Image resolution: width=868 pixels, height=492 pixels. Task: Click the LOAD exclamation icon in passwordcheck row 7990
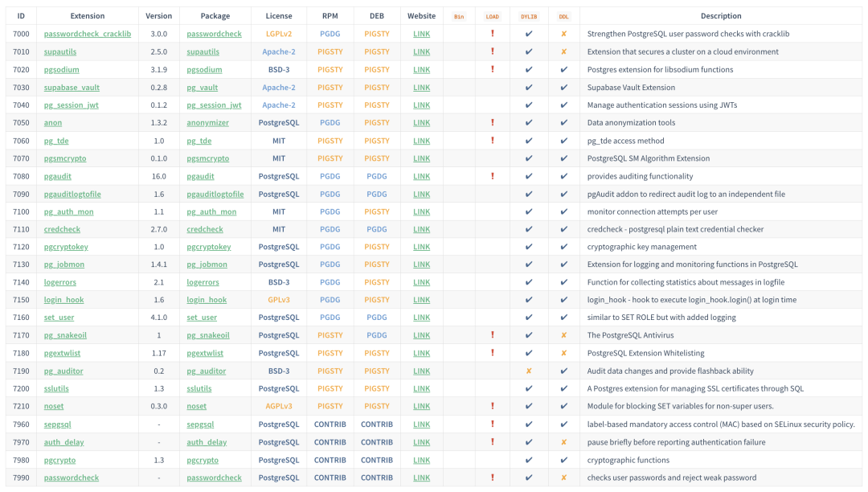(x=492, y=478)
